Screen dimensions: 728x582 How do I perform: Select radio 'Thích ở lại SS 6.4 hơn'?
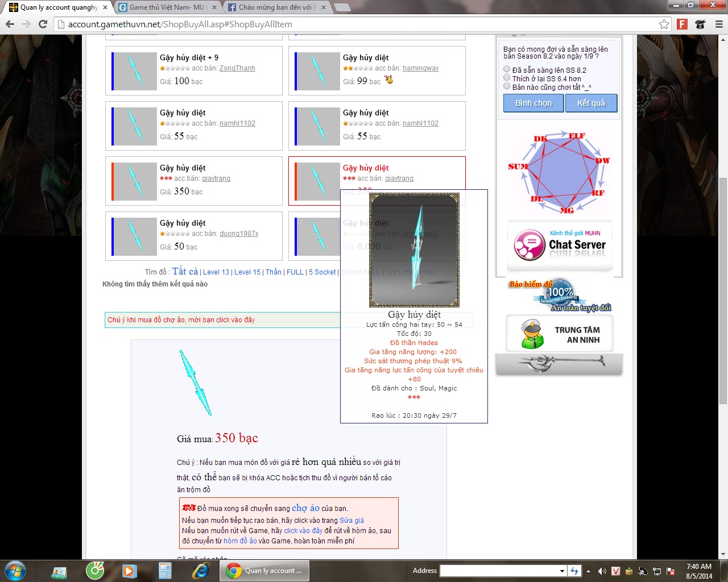(x=507, y=78)
